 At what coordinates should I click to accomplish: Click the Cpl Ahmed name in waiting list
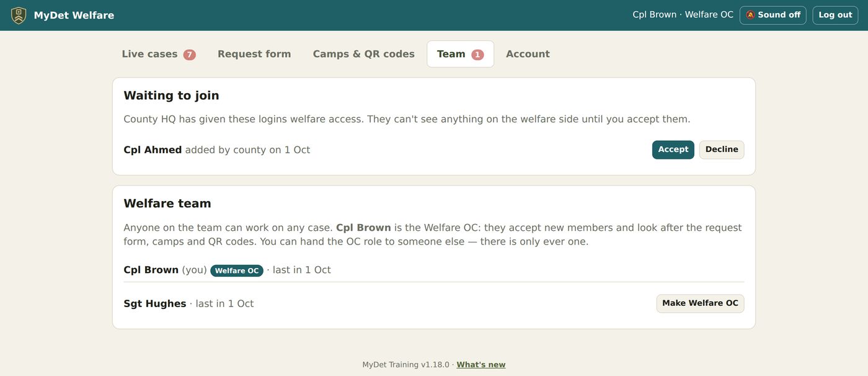153,150
